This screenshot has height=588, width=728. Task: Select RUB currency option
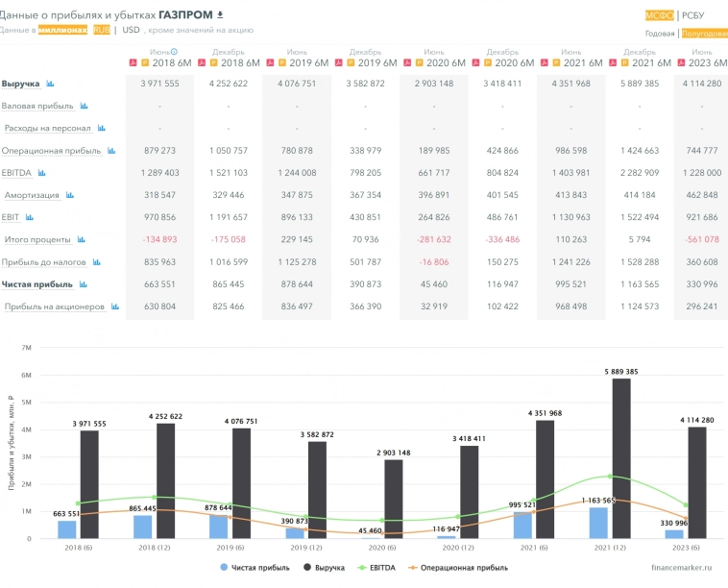(101, 30)
